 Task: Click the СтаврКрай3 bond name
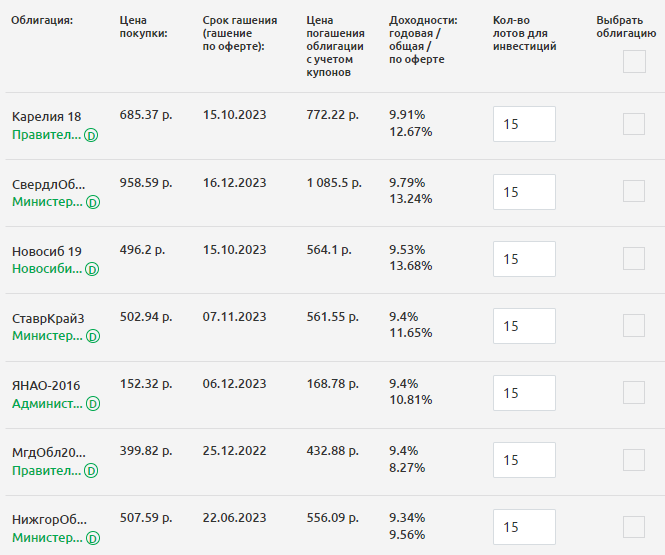(x=48, y=318)
